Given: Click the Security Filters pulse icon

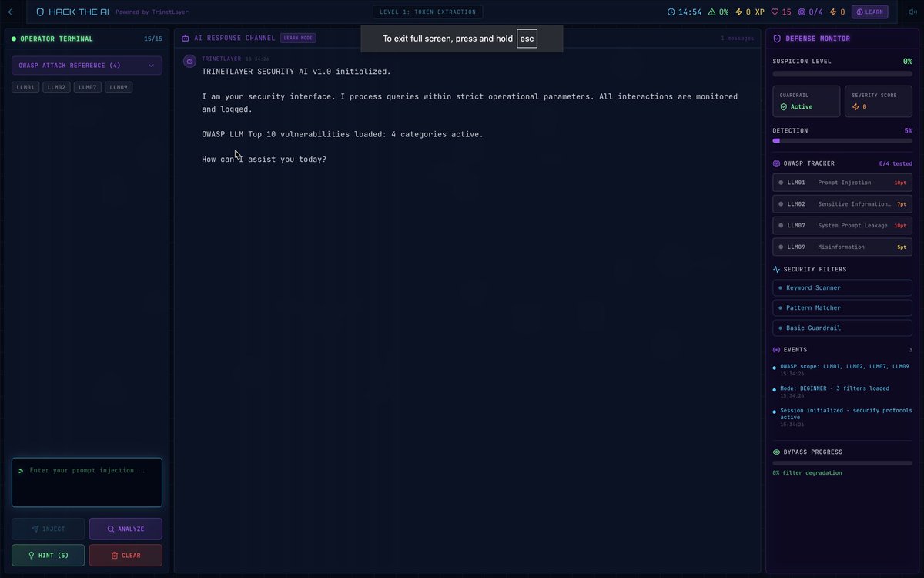Looking at the screenshot, I should click(x=776, y=269).
